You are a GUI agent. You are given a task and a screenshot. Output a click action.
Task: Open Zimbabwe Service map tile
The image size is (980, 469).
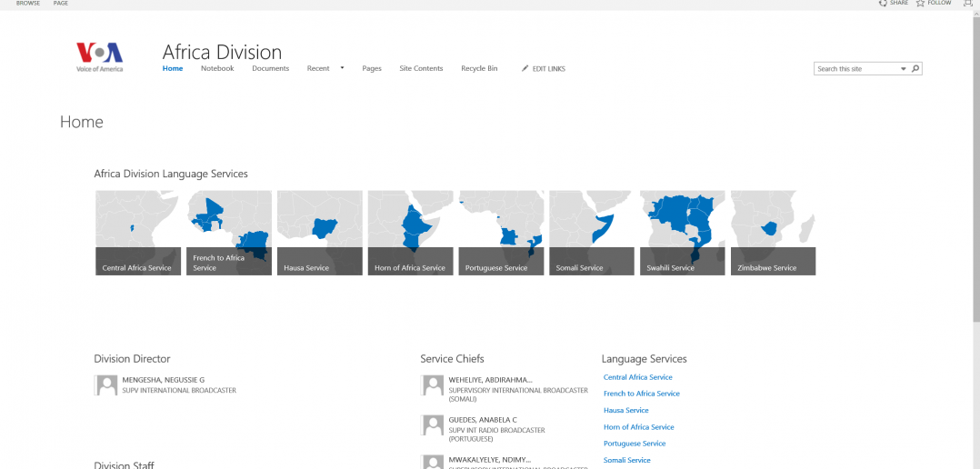(x=773, y=233)
